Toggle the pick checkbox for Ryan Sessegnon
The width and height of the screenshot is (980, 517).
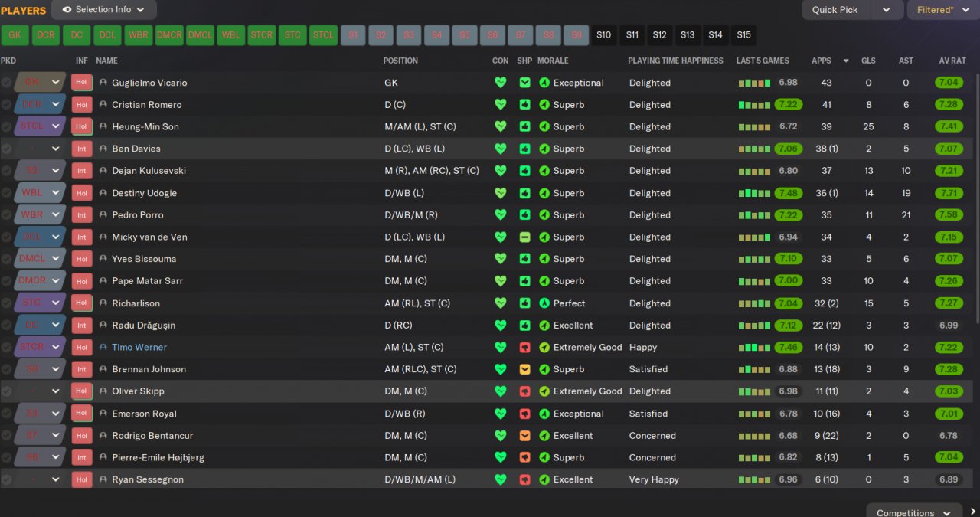(x=6, y=479)
